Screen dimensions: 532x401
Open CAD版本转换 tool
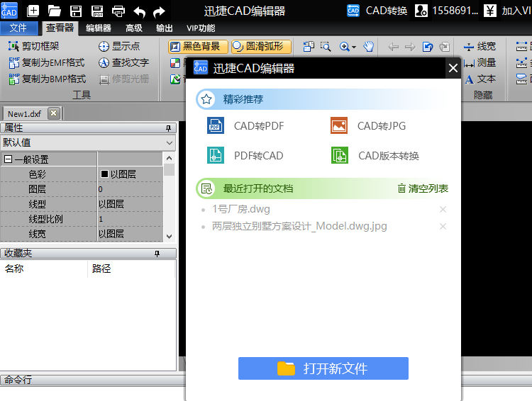pos(375,156)
